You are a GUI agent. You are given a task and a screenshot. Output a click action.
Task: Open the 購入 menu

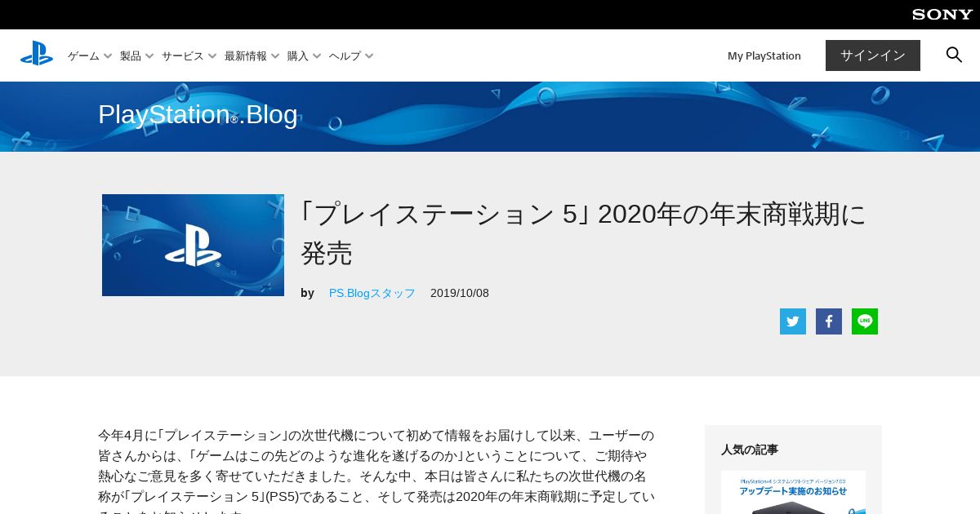298,56
